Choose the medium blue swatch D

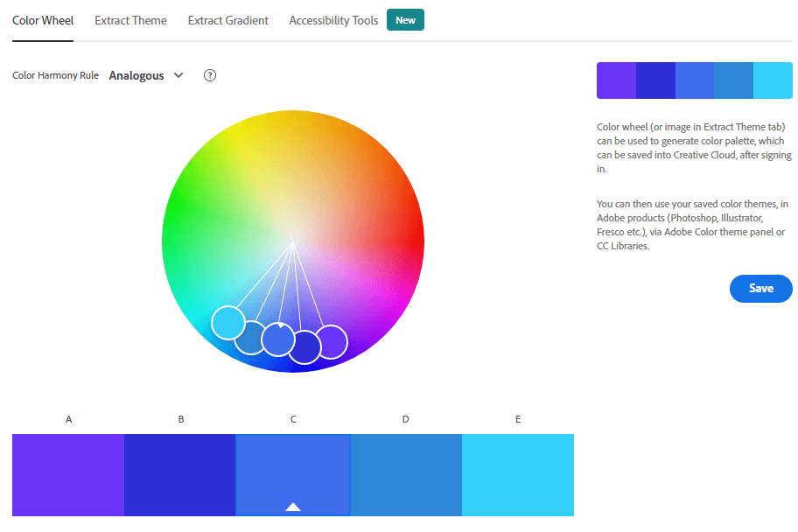pyautogui.click(x=406, y=475)
